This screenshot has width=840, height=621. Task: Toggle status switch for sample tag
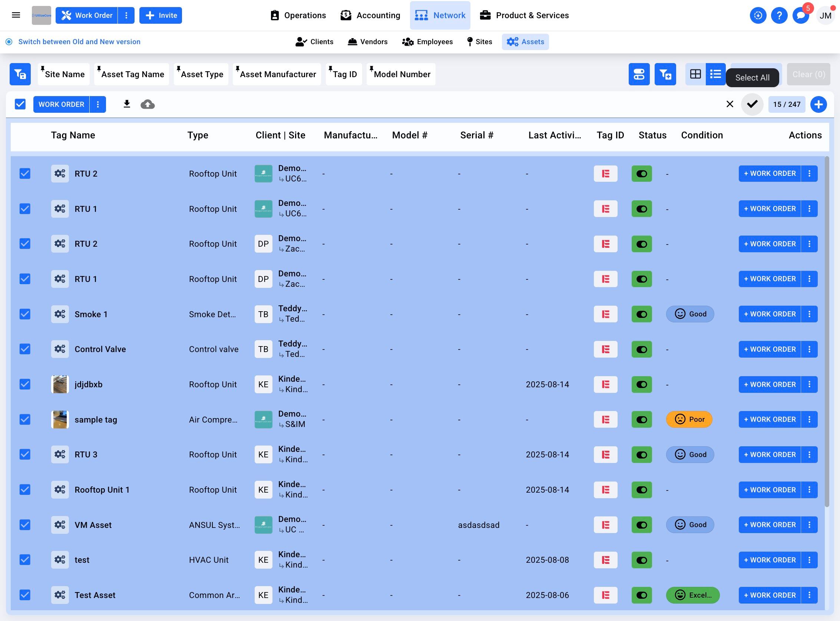click(x=641, y=419)
